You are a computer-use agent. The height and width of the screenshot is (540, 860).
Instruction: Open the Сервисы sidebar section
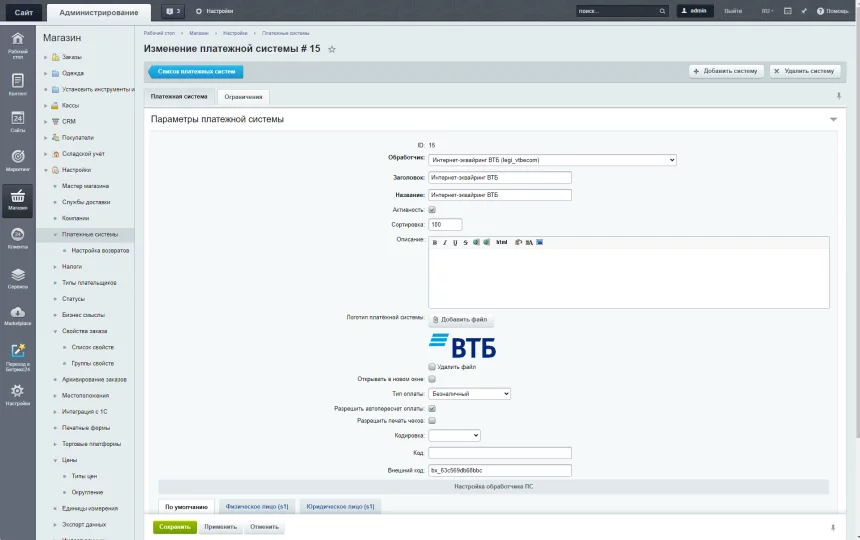click(17, 277)
